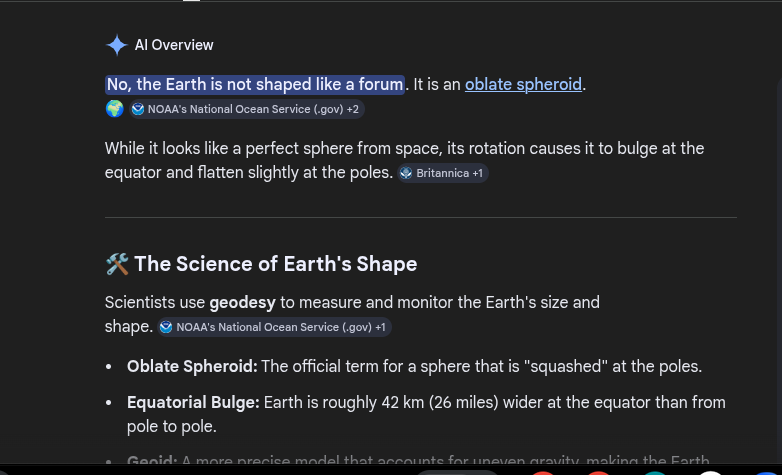Click the Britannica logo in the source chip
Image resolution: width=782 pixels, height=475 pixels.
(406, 173)
